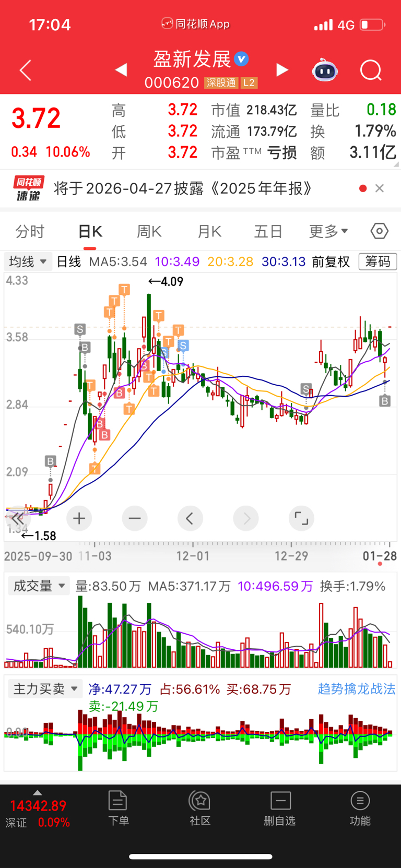Viewport: 401px width, 868px height.
Task: Tap the 深股通 tag
Action: pyautogui.click(x=221, y=82)
